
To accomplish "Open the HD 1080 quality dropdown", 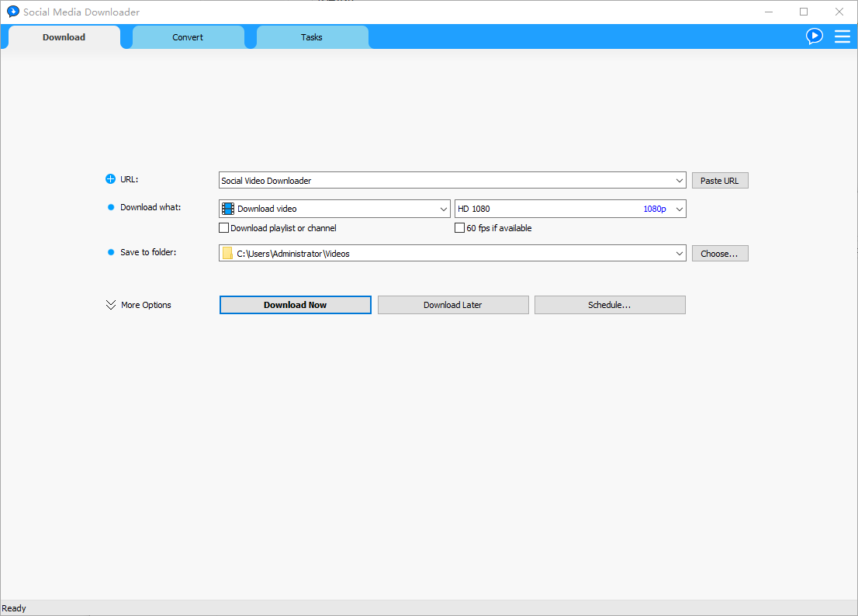I will pos(679,208).
